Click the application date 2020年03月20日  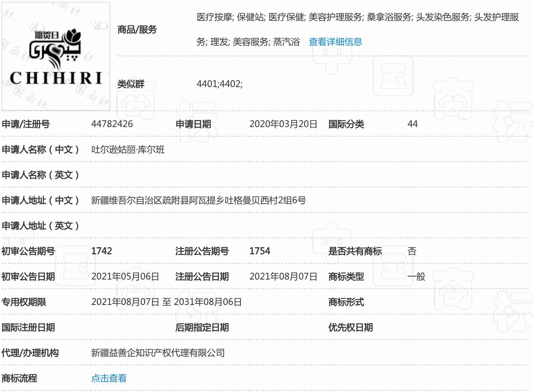pyautogui.click(x=283, y=124)
